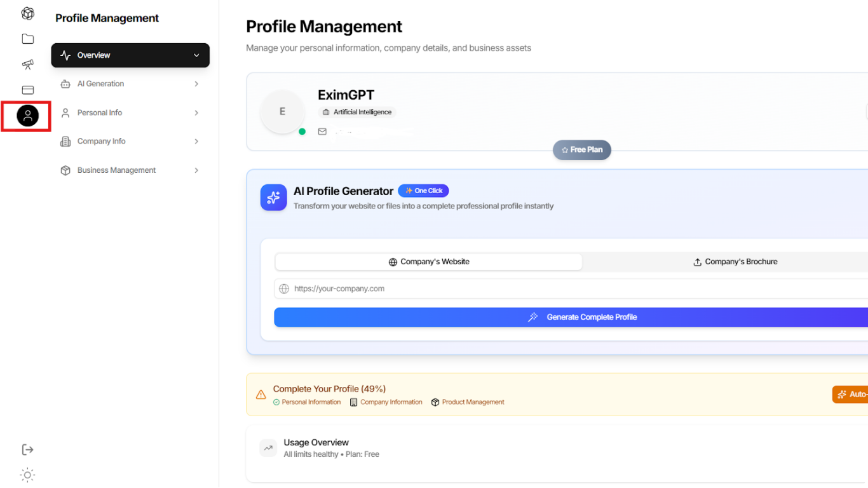Open the folder icon in left rail
Viewport: 868px width, 488px height.
tap(27, 39)
